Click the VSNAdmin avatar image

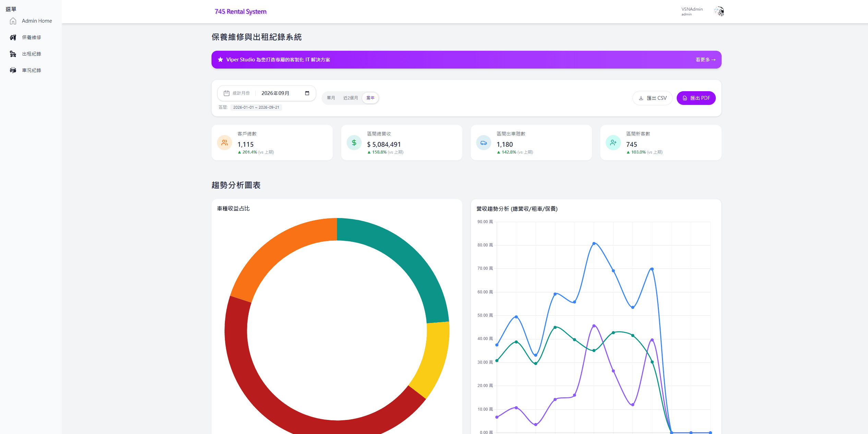tap(719, 12)
